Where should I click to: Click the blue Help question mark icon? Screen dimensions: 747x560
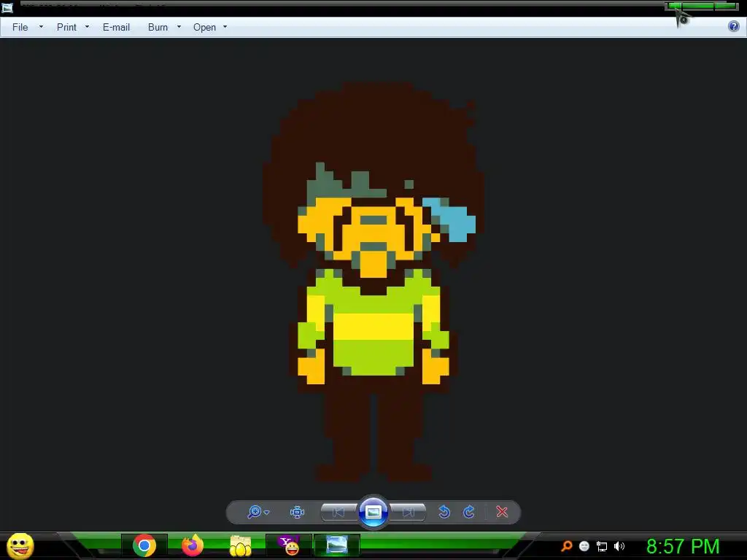coord(734,27)
